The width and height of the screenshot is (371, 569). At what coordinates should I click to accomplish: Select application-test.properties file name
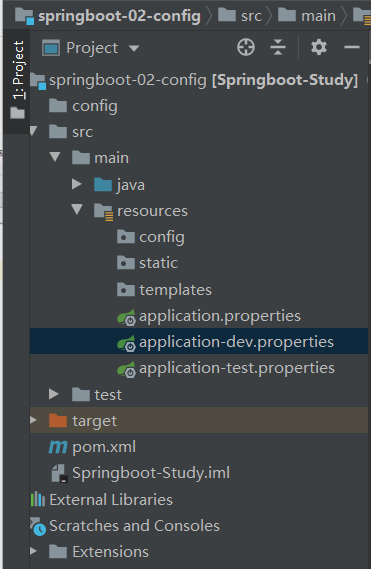(x=237, y=368)
